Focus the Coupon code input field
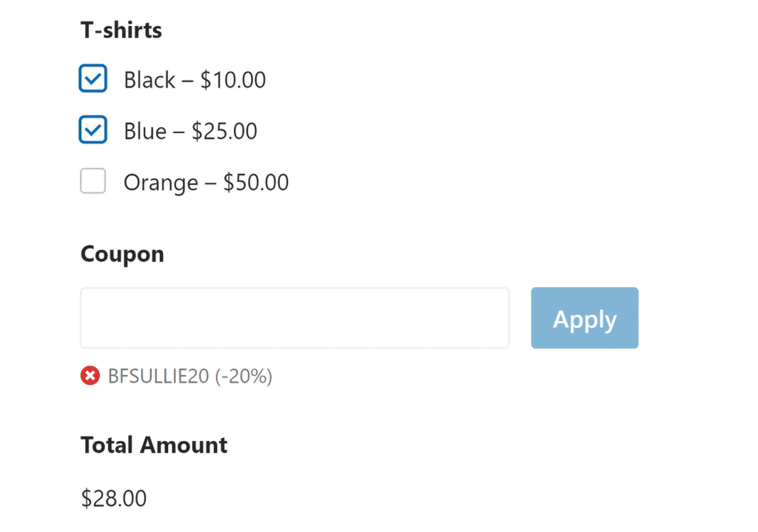 [x=295, y=318]
